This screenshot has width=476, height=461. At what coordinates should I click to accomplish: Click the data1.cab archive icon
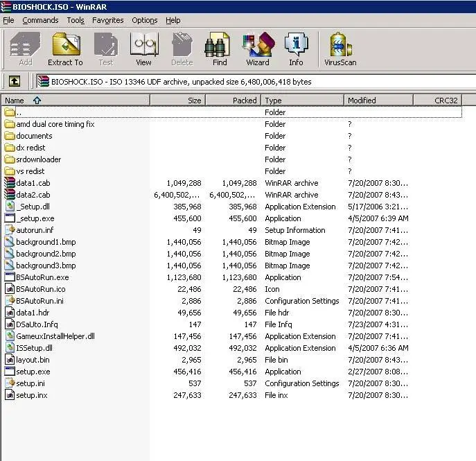click(10, 183)
